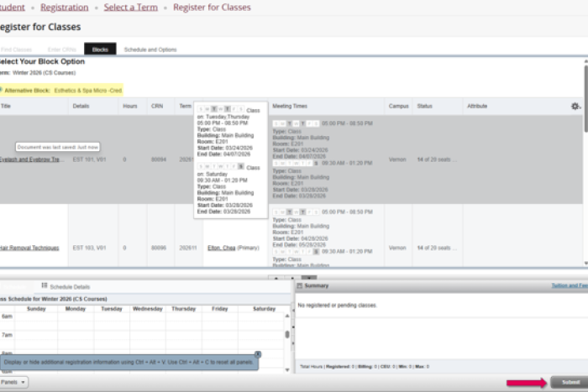Click Vernon campus in the Eyelash row

tap(397, 159)
